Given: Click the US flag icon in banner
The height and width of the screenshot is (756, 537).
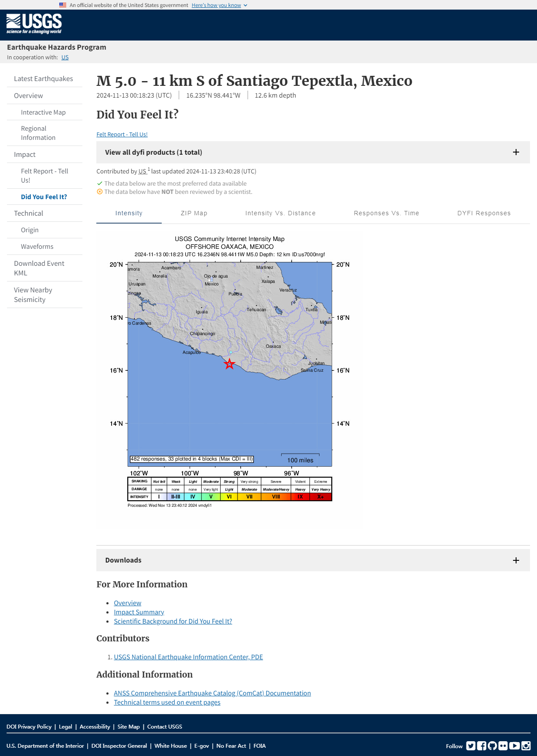Looking at the screenshot, I should click(63, 5).
